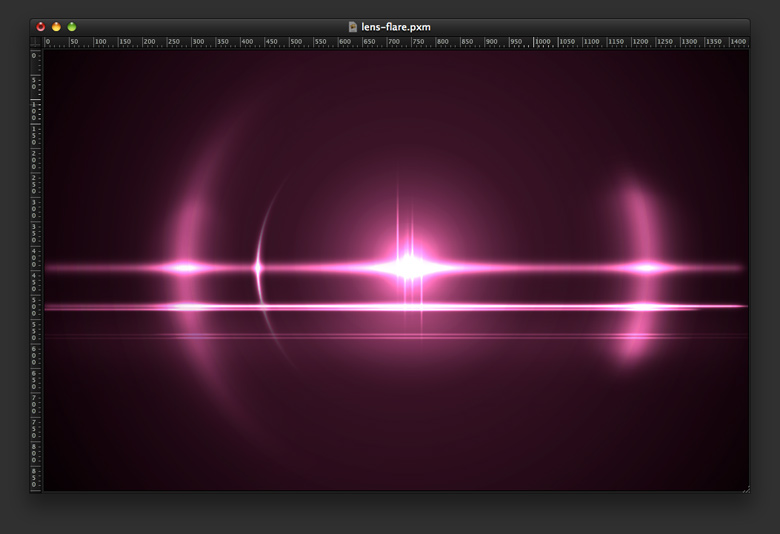Minimize the lens-flare.pxm window with yellow button

[x=56, y=27]
